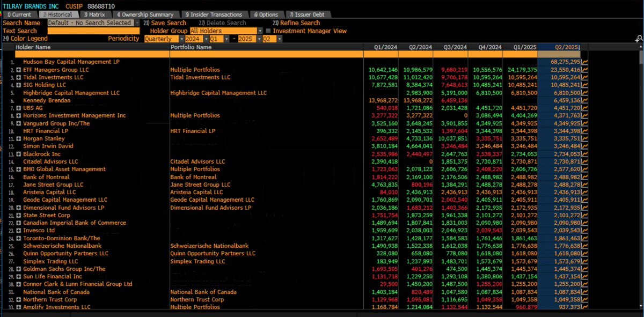The image size is (644, 317).
Task: Click the chart icon in Tidal Investments LLC row
Action: click(585, 77)
